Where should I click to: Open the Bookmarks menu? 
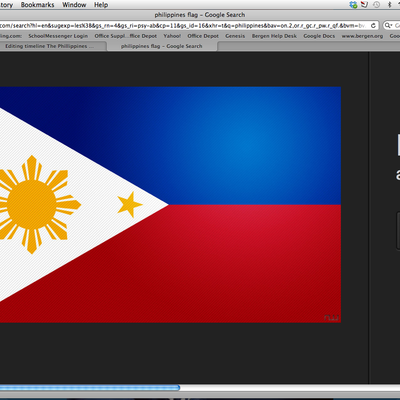[x=37, y=5]
